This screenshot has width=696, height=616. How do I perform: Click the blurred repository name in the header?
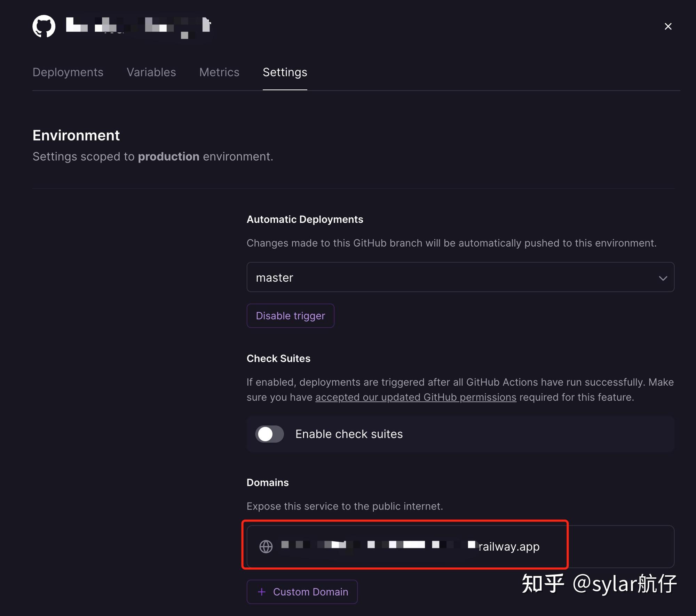tap(139, 26)
